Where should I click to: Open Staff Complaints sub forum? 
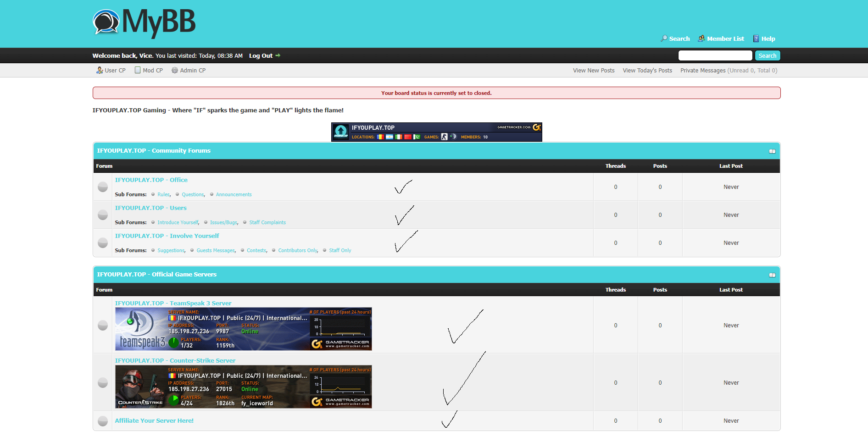point(267,223)
